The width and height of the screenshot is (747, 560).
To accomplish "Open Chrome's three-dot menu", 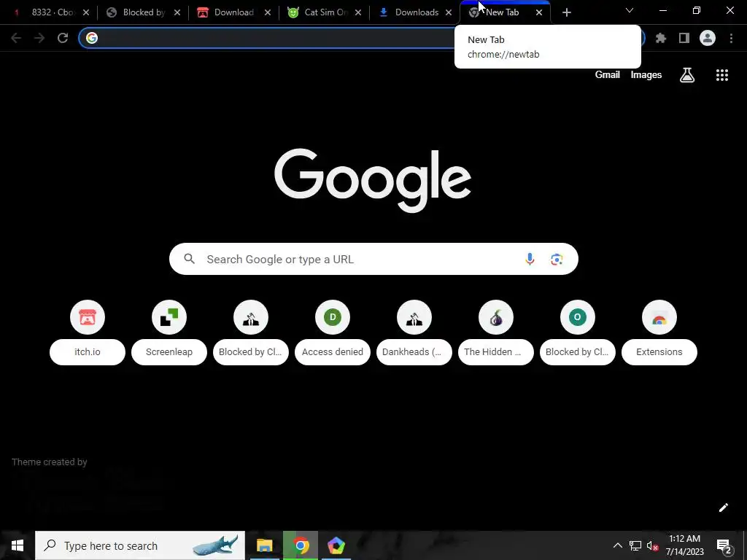I will pyautogui.click(x=731, y=38).
